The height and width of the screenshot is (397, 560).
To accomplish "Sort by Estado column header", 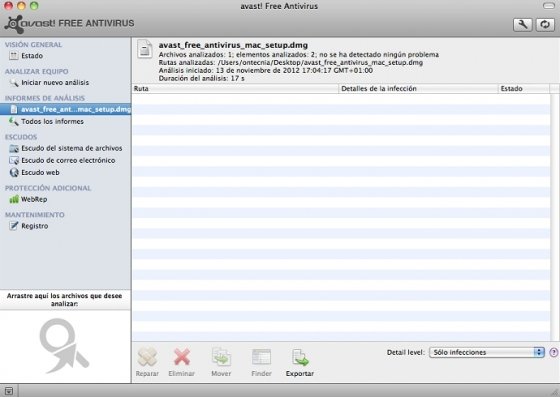I will click(524, 89).
